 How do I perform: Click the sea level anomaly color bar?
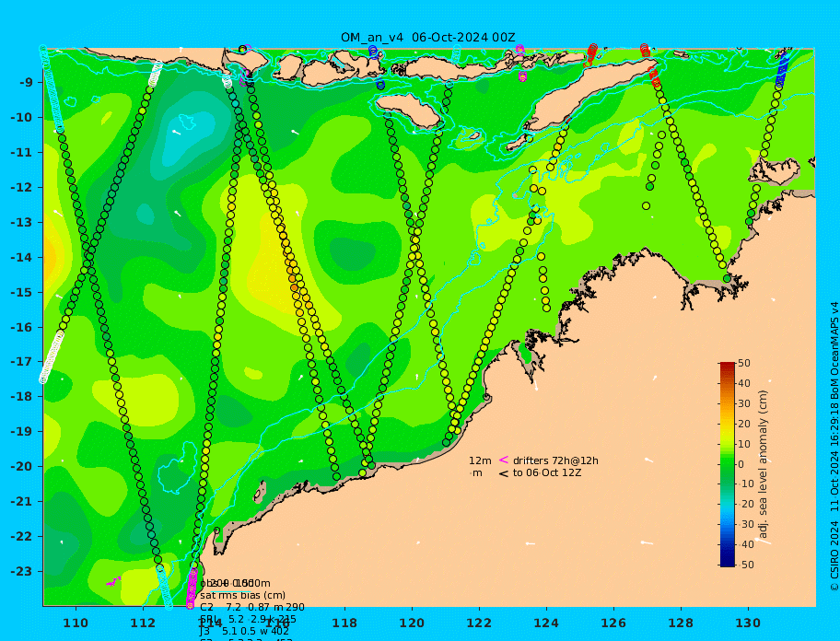(728, 464)
